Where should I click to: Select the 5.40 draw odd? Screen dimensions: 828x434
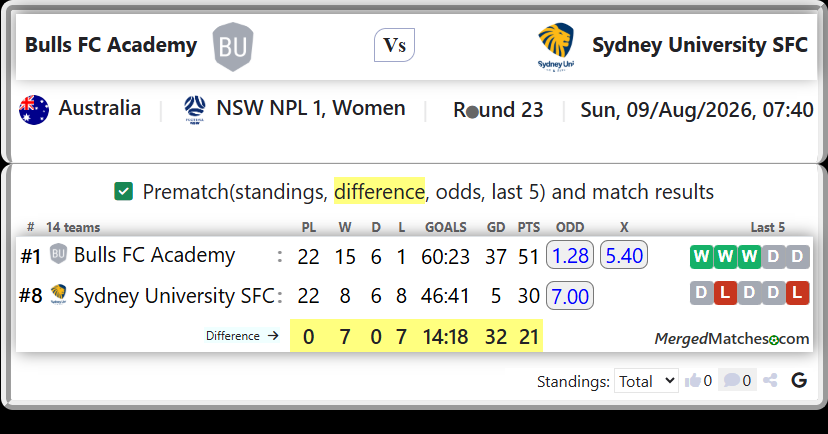[x=624, y=256]
